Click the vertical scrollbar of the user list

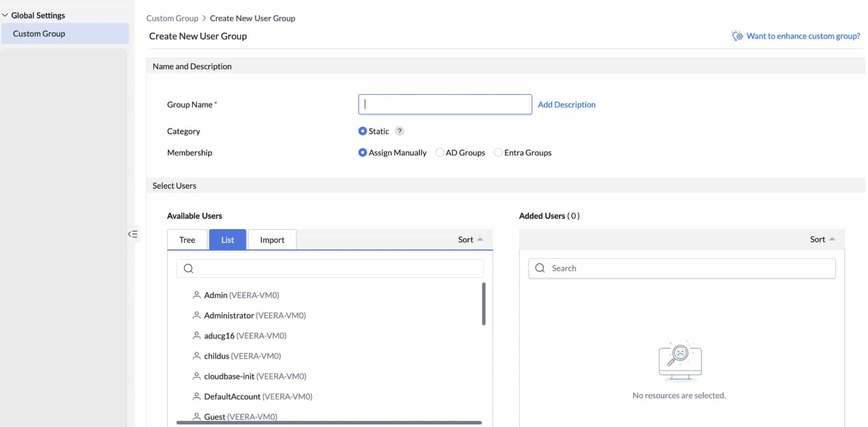(483, 304)
